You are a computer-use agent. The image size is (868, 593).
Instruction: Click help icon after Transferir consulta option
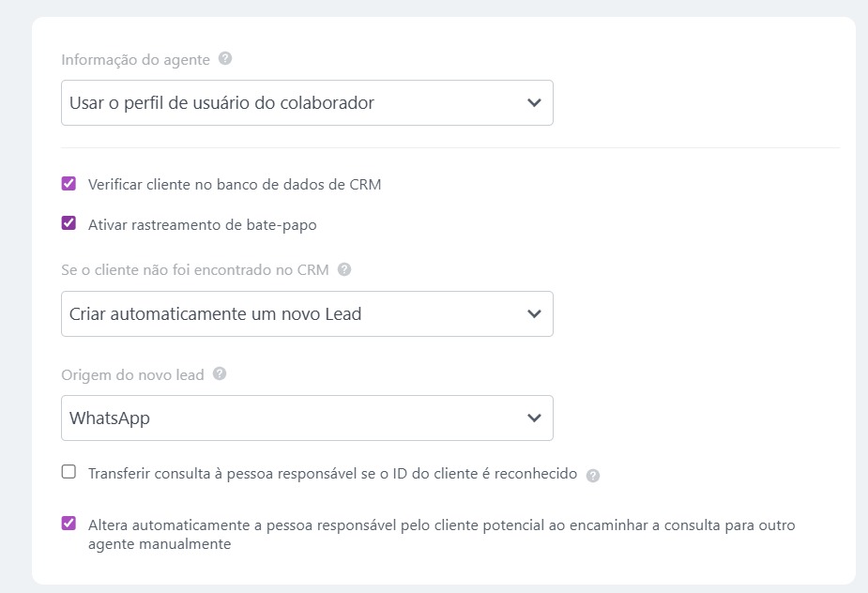pos(593,476)
